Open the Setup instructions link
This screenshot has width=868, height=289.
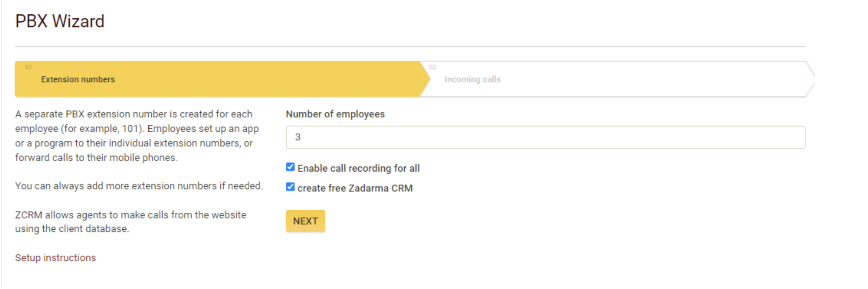(x=55, y=258)
